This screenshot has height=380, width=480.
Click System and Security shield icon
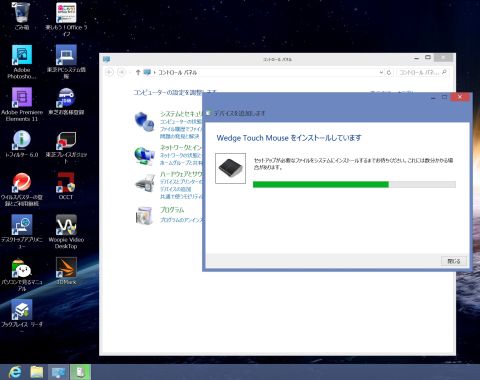(144, 121)
